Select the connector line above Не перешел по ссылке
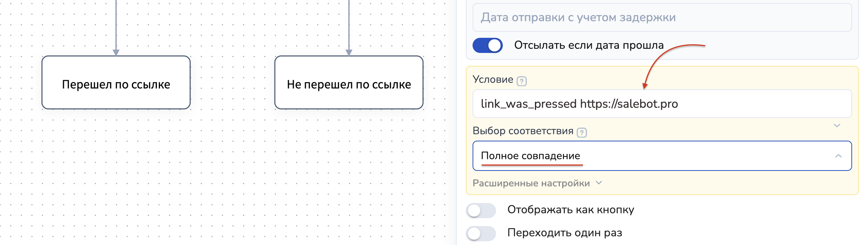Viewport: 868px width, 245px height. [x=349, y=23]
